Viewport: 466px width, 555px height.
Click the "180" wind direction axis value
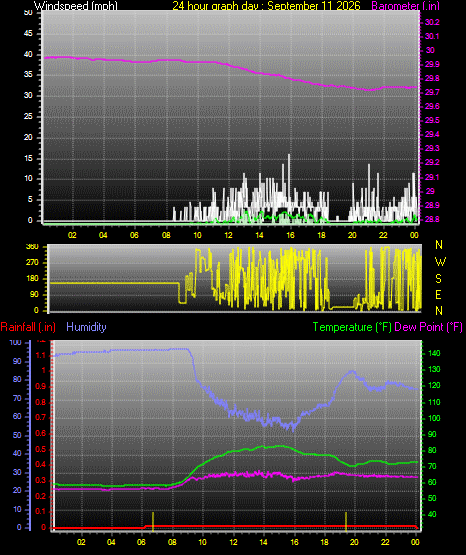tap(32, 279)
